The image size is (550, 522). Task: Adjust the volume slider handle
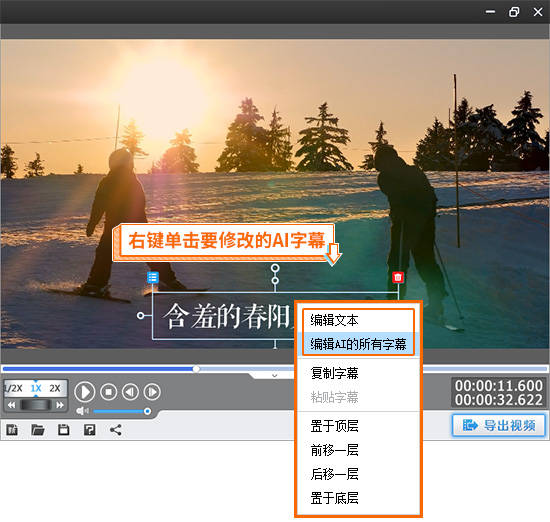pos(148,411)
